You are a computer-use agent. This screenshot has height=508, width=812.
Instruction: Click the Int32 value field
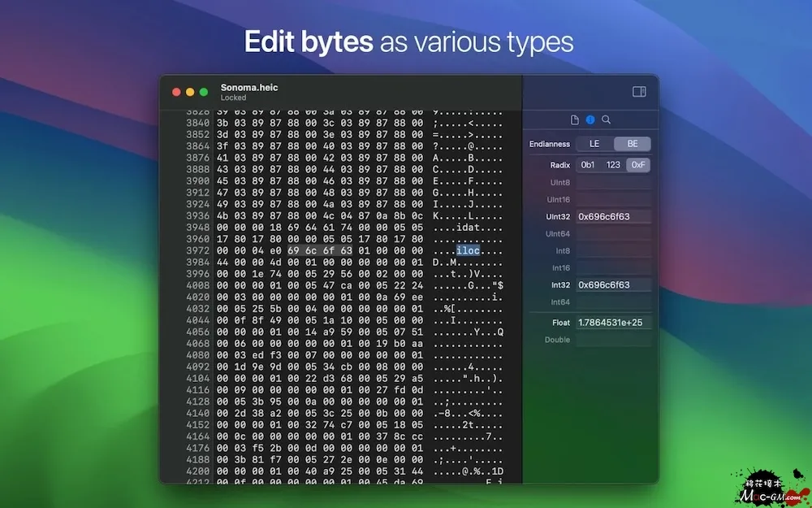pyautogui.click(x=614, y=285)
